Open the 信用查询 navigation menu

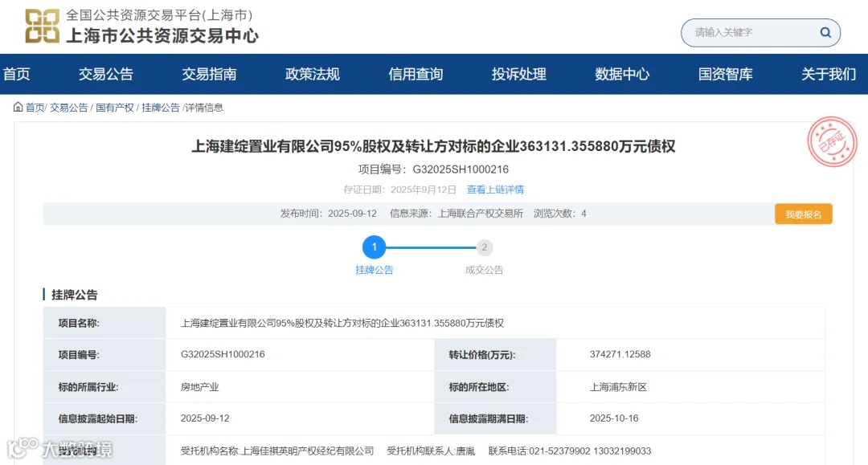(x=416, y=74)
